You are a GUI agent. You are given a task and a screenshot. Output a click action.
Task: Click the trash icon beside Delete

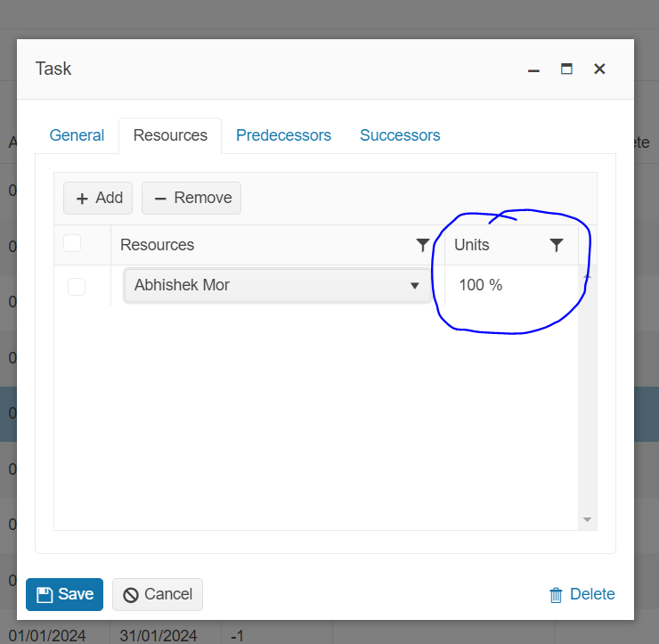556,595
